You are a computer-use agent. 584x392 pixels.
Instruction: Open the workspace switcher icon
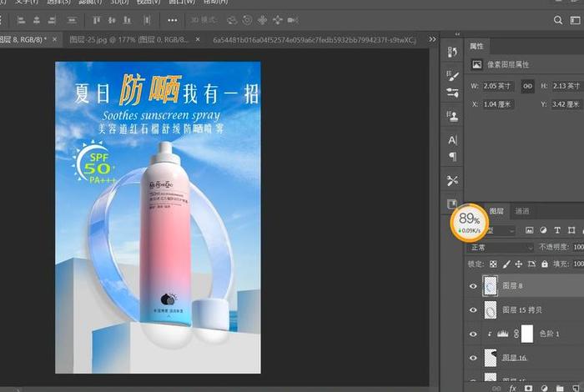point(575,20)
